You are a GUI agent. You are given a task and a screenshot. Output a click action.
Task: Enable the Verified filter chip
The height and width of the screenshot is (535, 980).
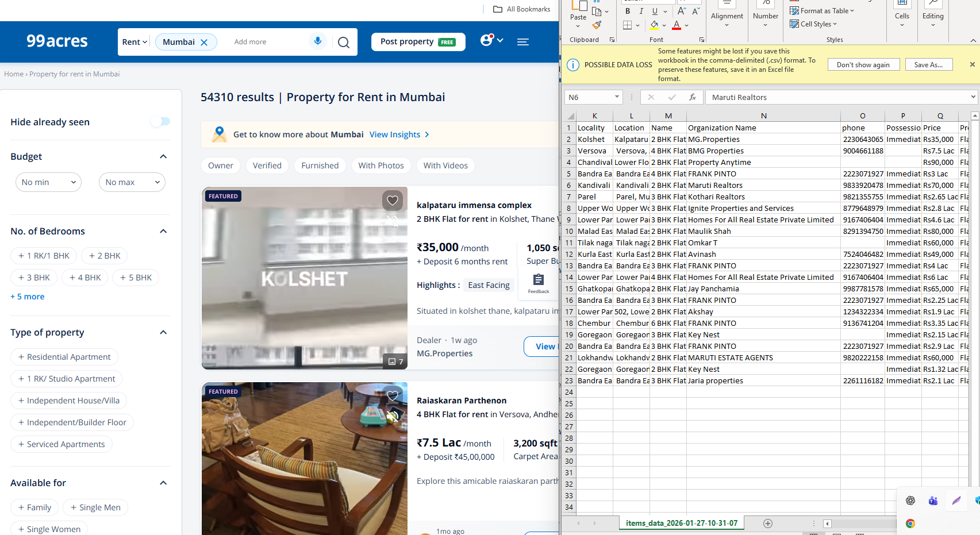[x=267, y=165]
